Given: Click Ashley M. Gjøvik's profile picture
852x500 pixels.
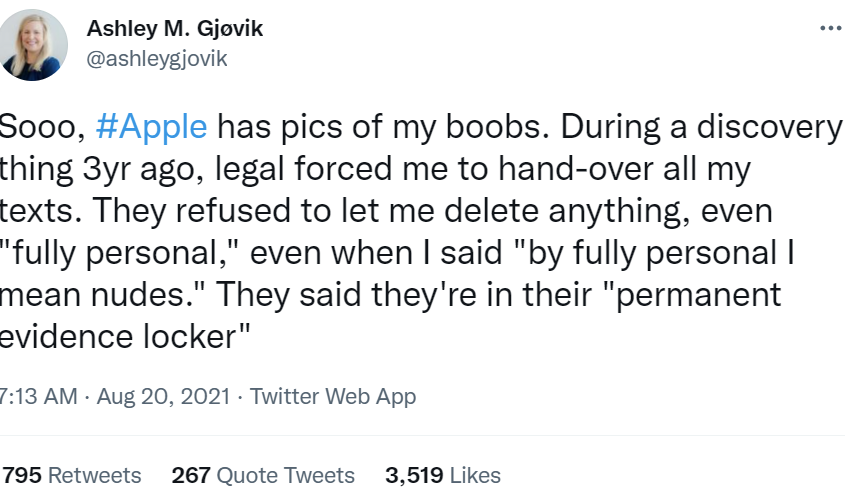Looking at the screenshot, I should tap(36, 46).
